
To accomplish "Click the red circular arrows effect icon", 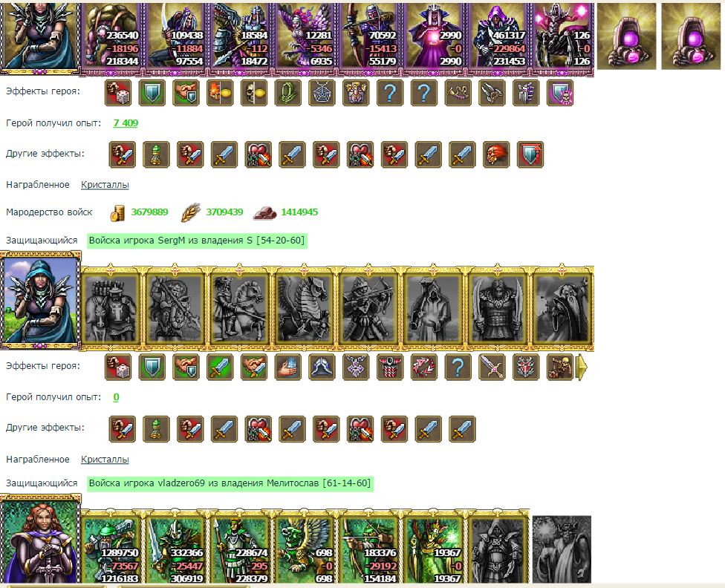I will pos(424,367).
